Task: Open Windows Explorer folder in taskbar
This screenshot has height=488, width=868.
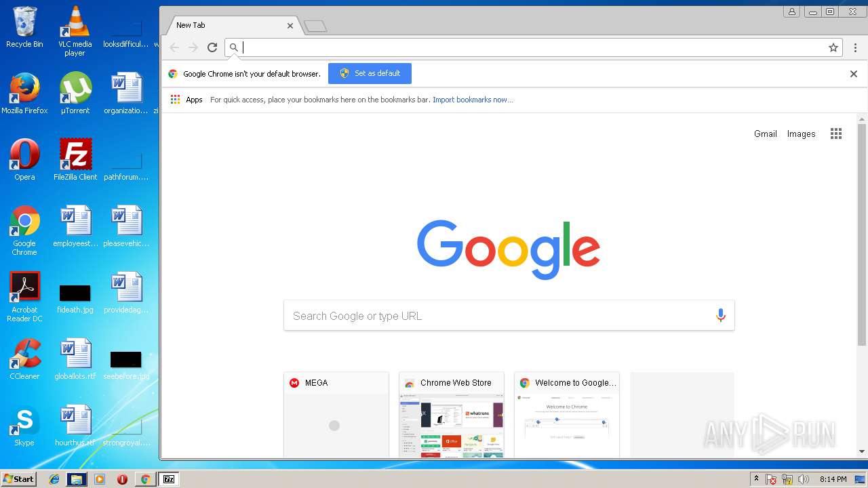Action: [x=77, y=479]
